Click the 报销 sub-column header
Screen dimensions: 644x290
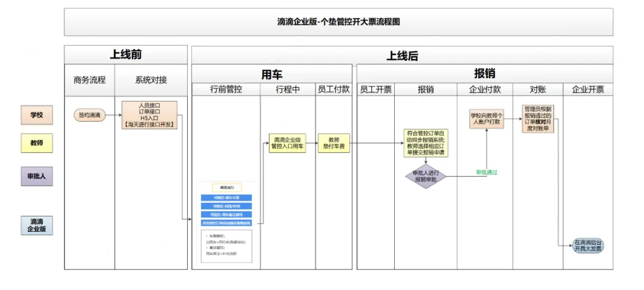pyautogui.click(x=426, y=90)
